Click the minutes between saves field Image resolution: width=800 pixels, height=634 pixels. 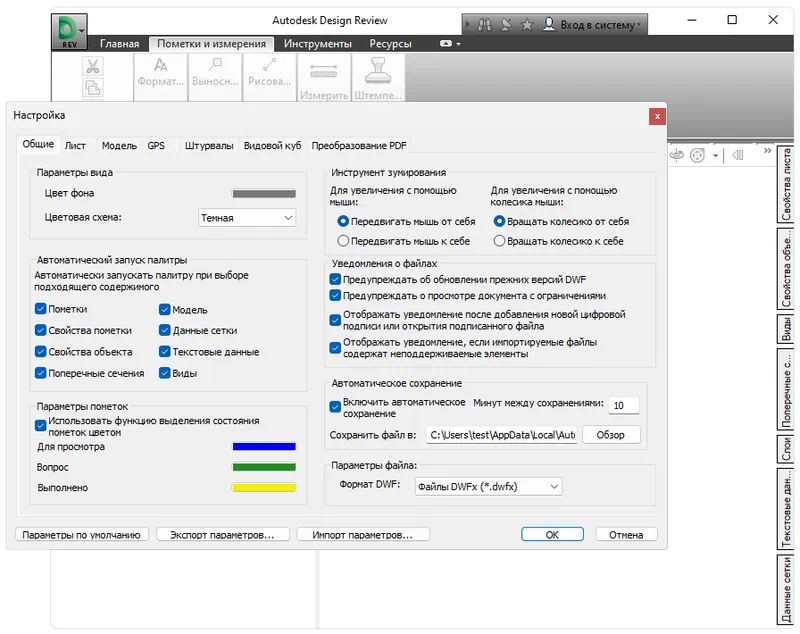624,405
